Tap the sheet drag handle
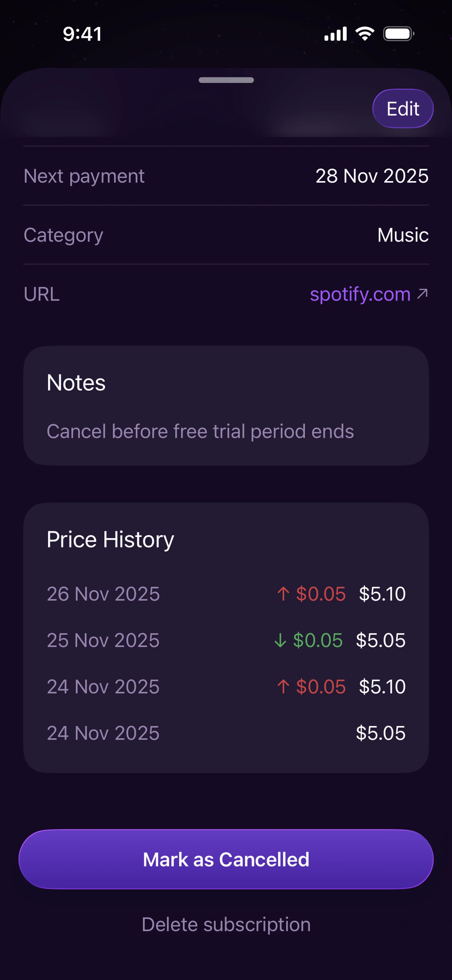Image resolution: width=452 pixels, height=980 pixels. [226, 80]
